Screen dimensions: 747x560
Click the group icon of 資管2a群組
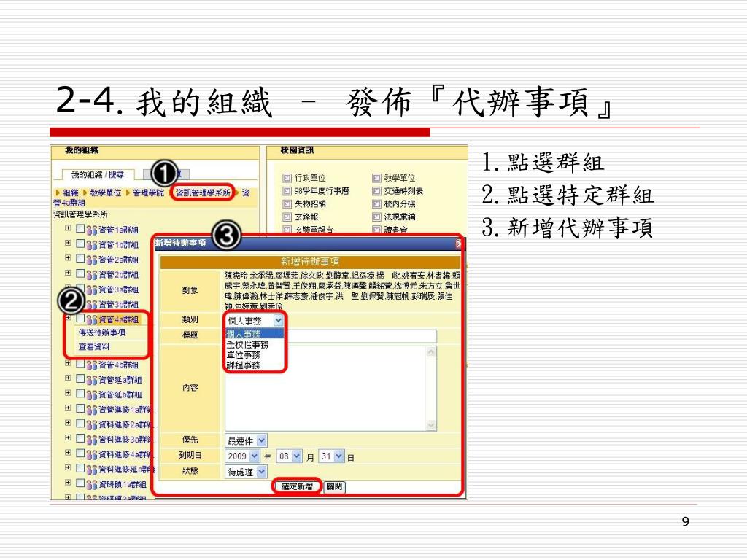[91, 260]
